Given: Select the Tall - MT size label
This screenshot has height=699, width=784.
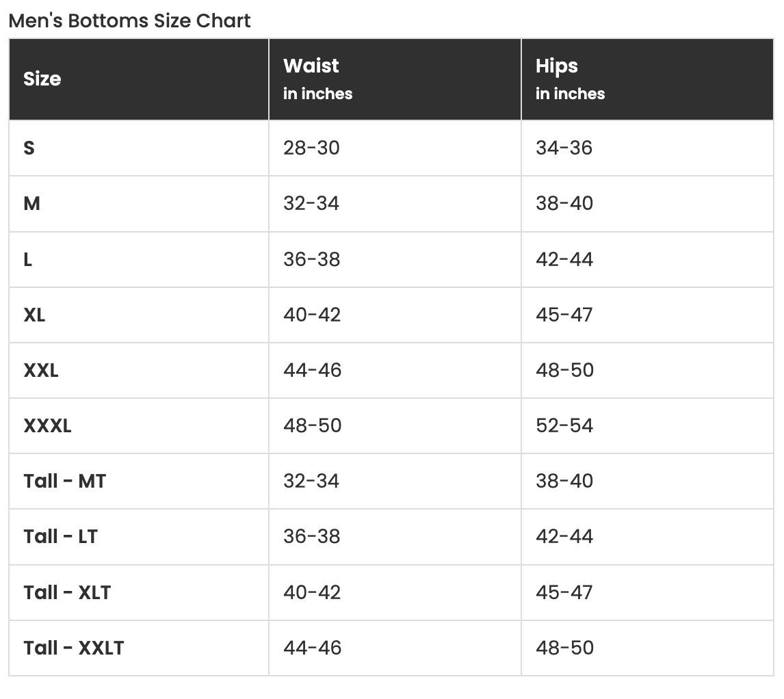Looking at the screenshot, I should (x=65, y=481).
